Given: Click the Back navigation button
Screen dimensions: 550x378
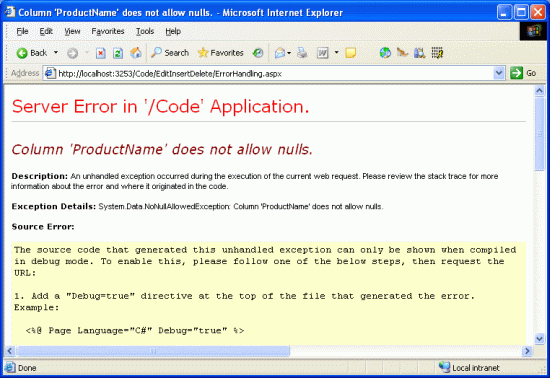Looking at the screenshot, I should pyautogui.click(x=32, y=53).
